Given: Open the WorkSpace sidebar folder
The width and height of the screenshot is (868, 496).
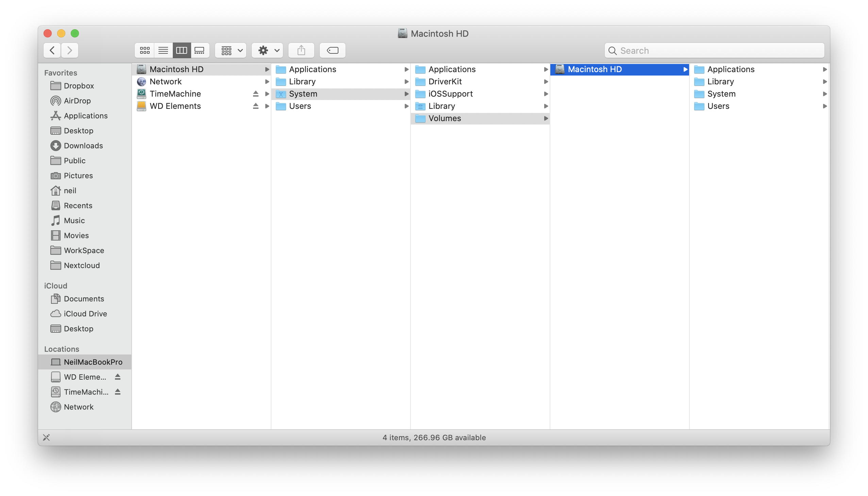Looking at the screenshot, I should click(x=85, y=250).
